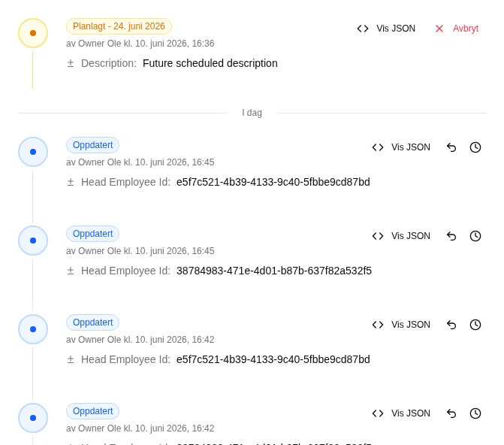504x445 pixels.
Task: Select the text Future scheduled description
Action: (210, 63)
